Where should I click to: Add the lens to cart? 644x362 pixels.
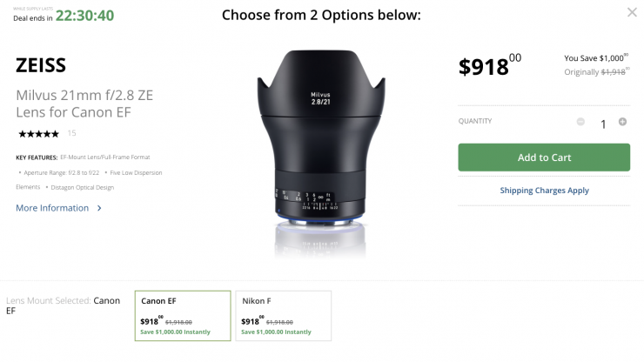[544, 158]
